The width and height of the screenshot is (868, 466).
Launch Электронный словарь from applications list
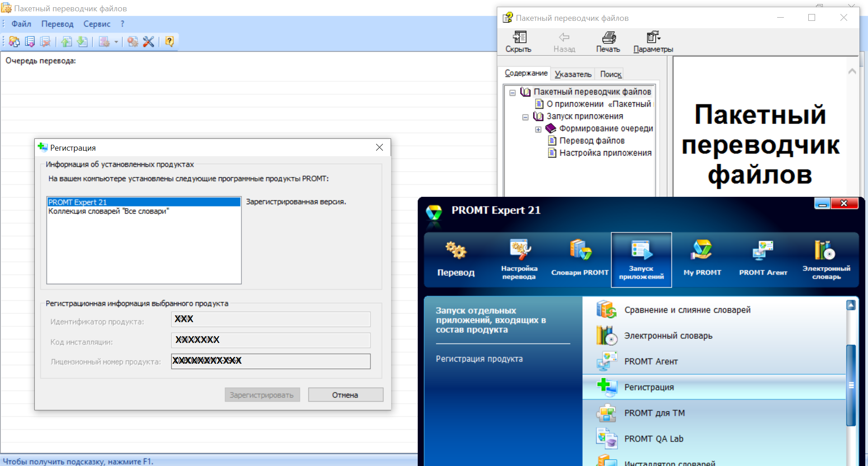[714, 336]
